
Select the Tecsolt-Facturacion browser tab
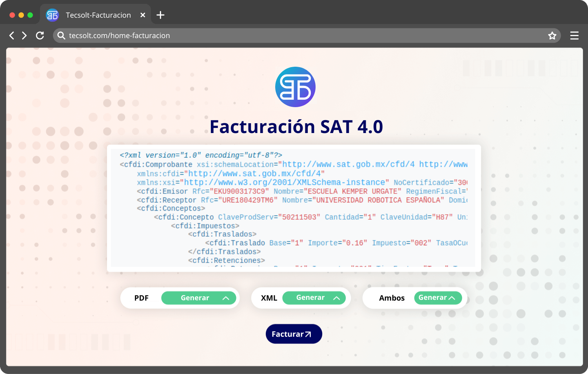tap(98, 15)
